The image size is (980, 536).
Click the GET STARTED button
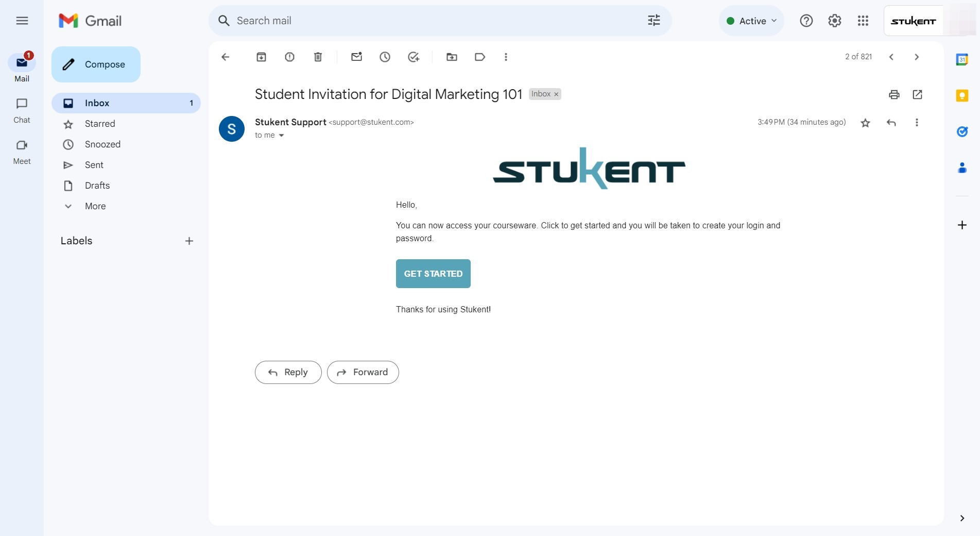click(433, 274)
